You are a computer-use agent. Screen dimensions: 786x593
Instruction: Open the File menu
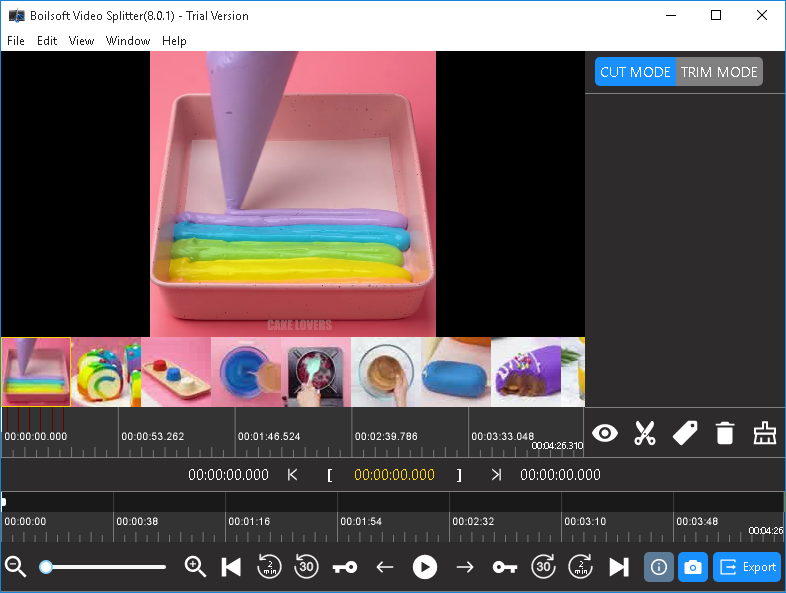pos(16,41)
